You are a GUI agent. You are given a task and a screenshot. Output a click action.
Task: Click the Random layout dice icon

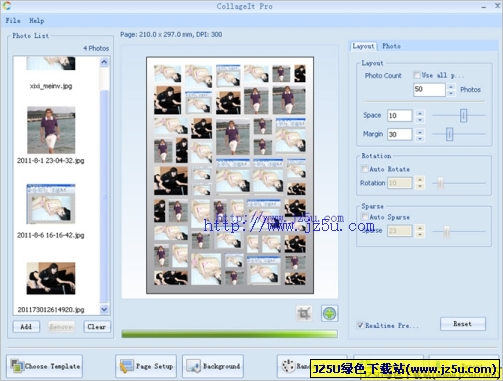[x=288, y=366]
